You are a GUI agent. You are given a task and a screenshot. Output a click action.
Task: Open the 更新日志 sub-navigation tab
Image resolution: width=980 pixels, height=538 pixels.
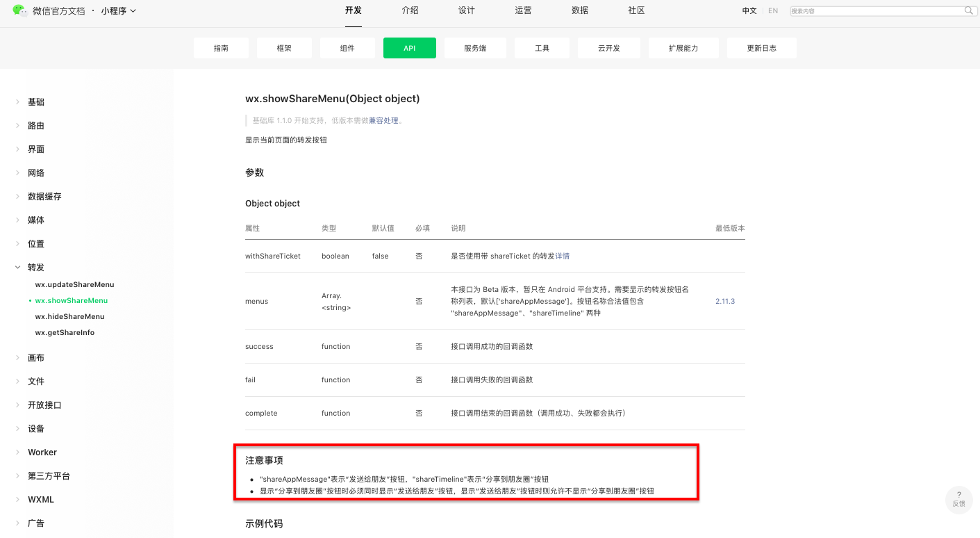[x=761, y=48]
